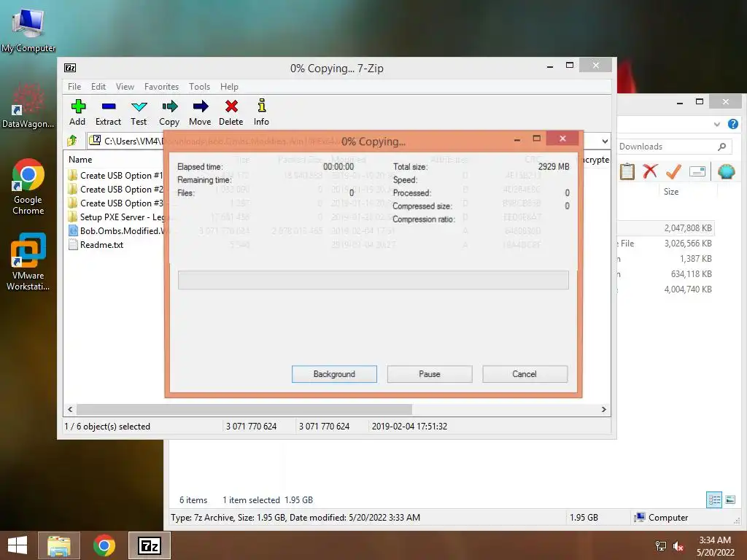This screenshot has width=747, height=560.
Task: Click the Background button in copying dialog
Action: coord(334,374)
